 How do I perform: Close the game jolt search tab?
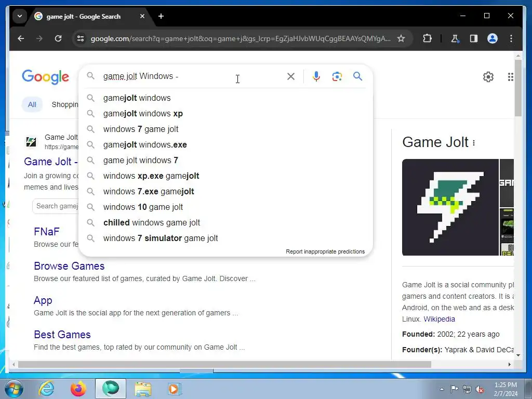point(142,16)
